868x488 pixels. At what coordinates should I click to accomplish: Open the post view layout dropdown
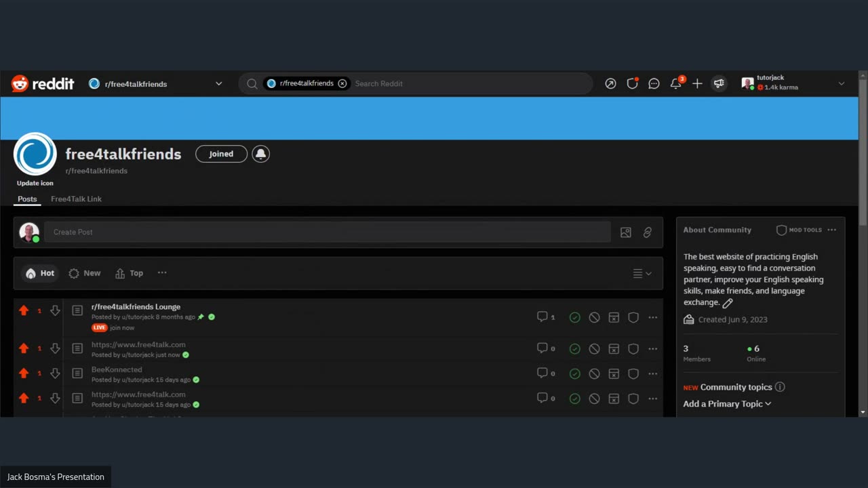[x=642, y=273]
